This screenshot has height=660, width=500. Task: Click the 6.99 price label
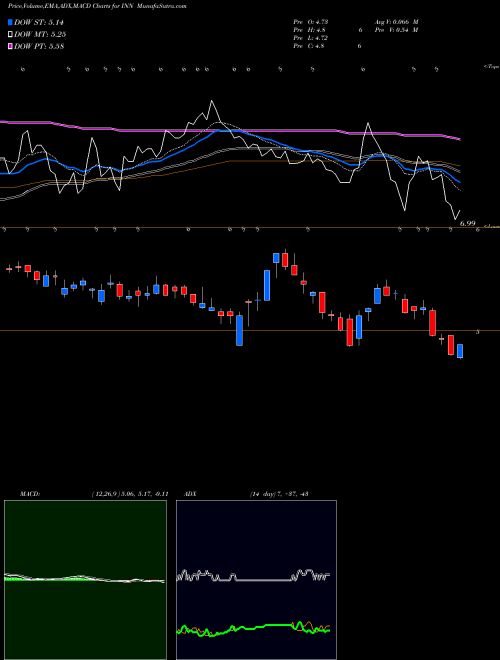[468, 224]
